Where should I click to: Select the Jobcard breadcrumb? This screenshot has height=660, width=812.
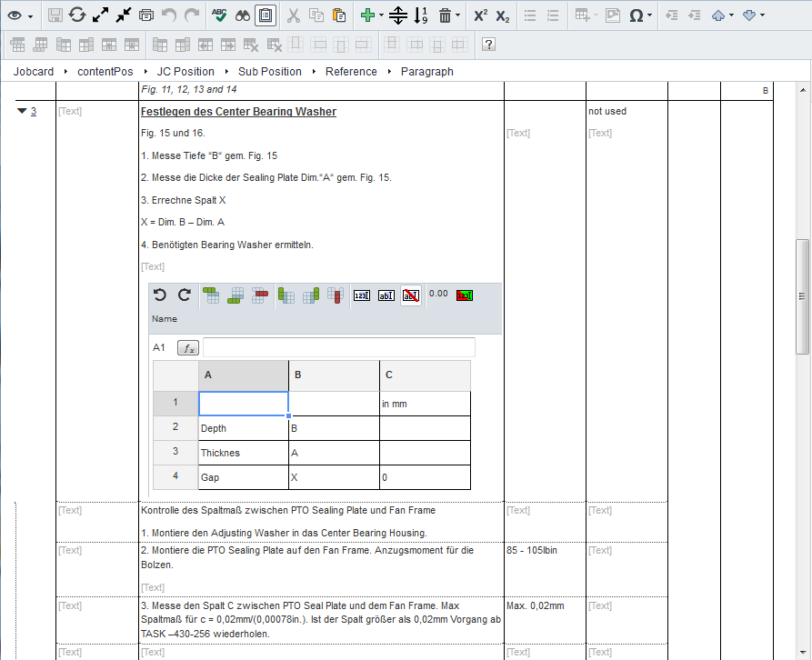(x=34, y=72)
